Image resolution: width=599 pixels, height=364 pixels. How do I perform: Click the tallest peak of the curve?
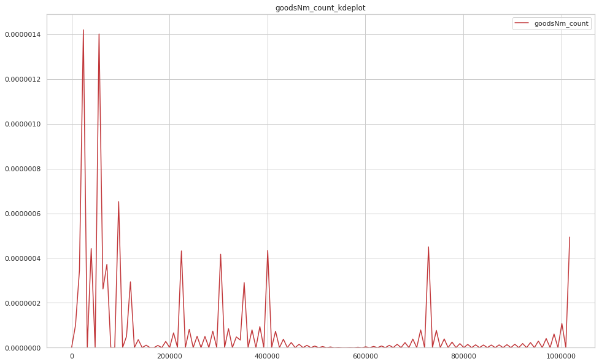(83, 30)
